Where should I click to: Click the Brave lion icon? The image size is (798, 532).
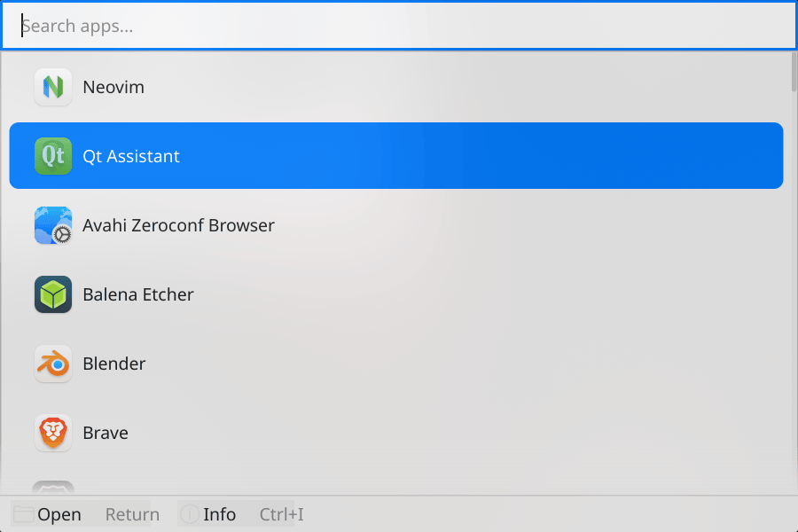53,433
